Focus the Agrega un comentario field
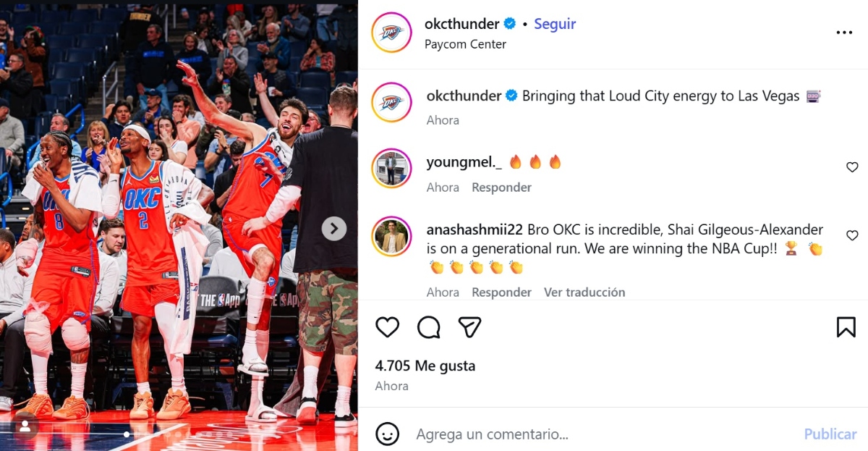The width and height of the screenshot is (868, 451). pyautogui.click(x=604, y=434)
